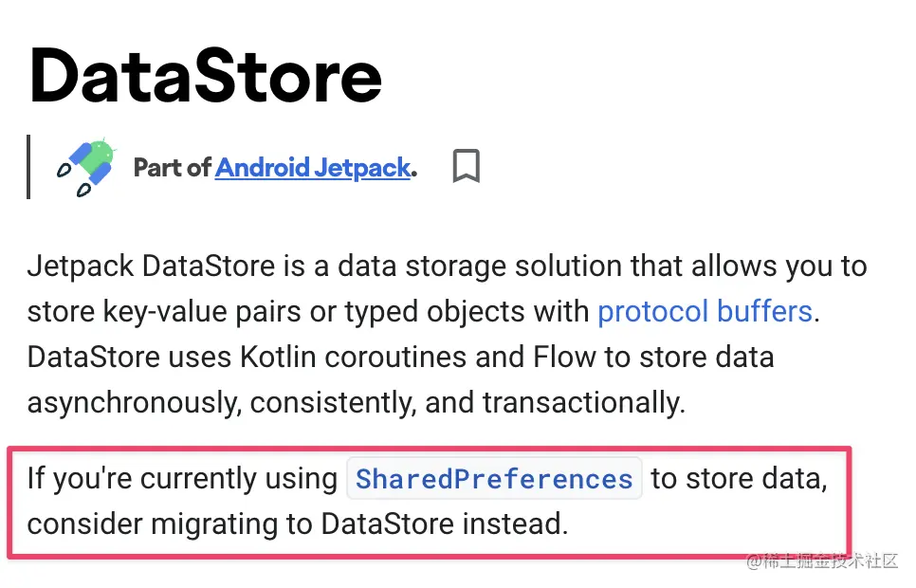The width and height of the screenshot is (916, 588).
Task: Click the word Kotlin in the paragraph
Action: (278, 358)
